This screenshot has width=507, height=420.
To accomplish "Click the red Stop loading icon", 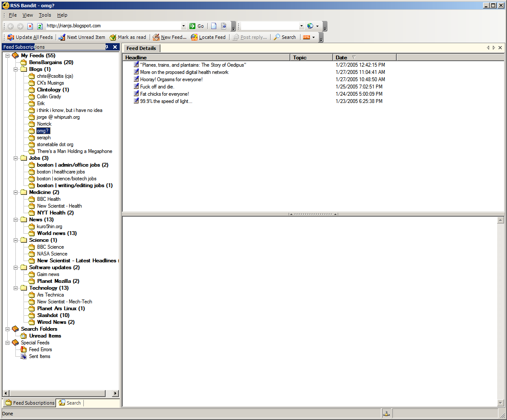I will [30, 26].
